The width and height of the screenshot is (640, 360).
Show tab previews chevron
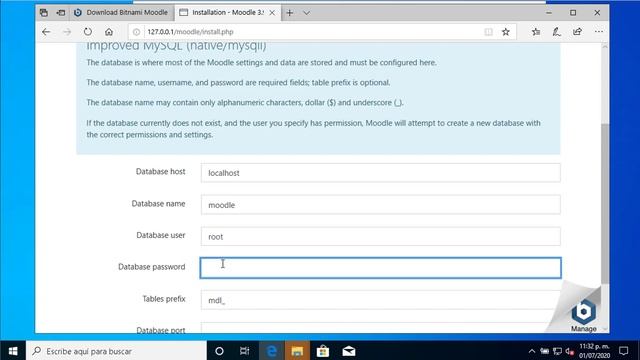pyautogui.click(x=307, y=13)
